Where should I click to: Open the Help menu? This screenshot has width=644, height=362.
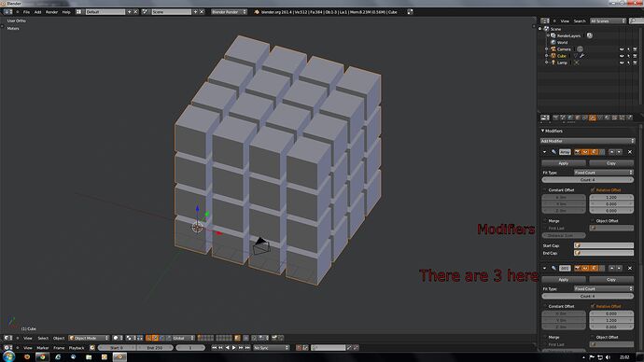click(66, 12)
